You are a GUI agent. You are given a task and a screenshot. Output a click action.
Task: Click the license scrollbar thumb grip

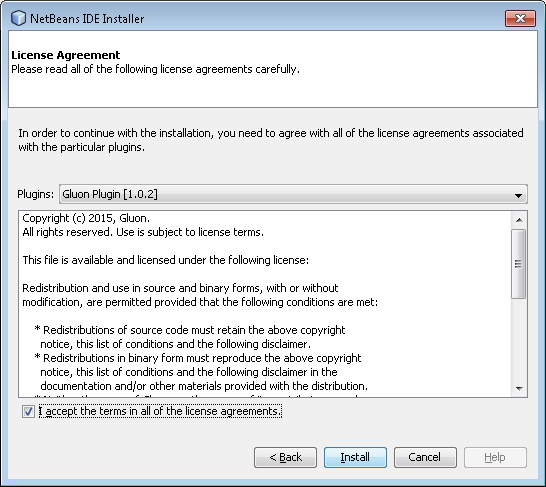click(518, 264)
